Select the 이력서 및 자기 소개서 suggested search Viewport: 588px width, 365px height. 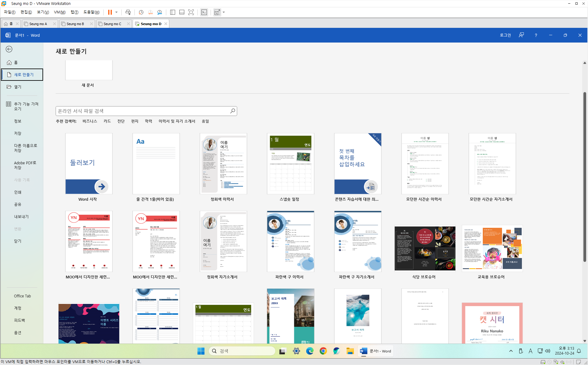click(177, 121)
